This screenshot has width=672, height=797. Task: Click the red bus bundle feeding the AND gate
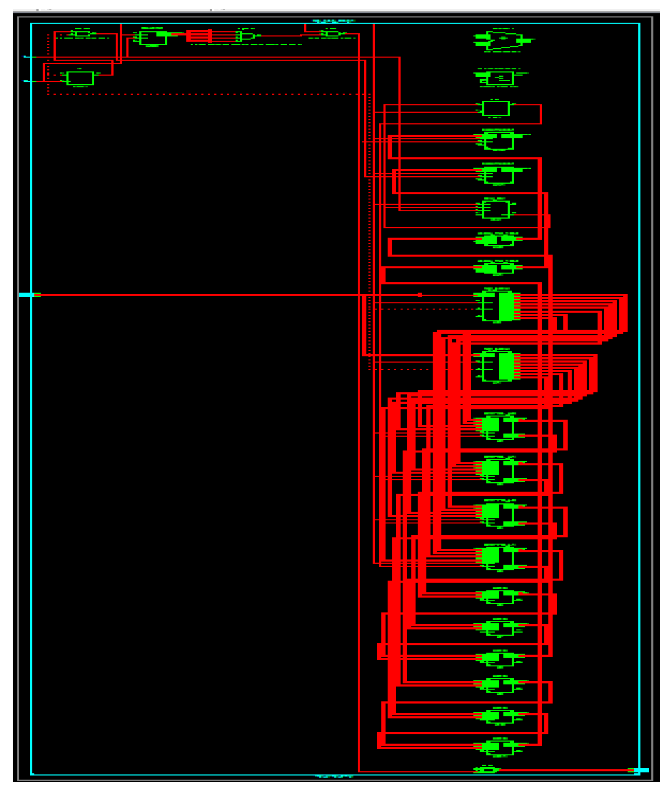click(x=199, y=36)
